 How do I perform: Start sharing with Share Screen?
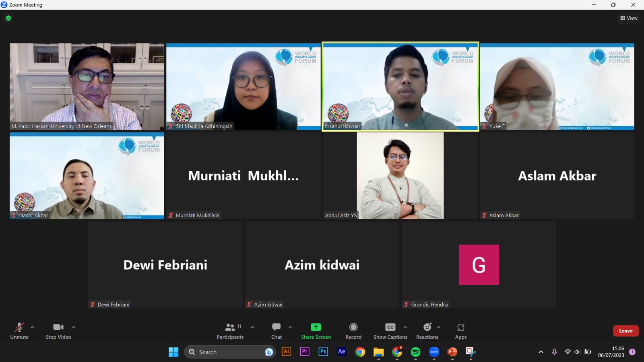[316, 331]
